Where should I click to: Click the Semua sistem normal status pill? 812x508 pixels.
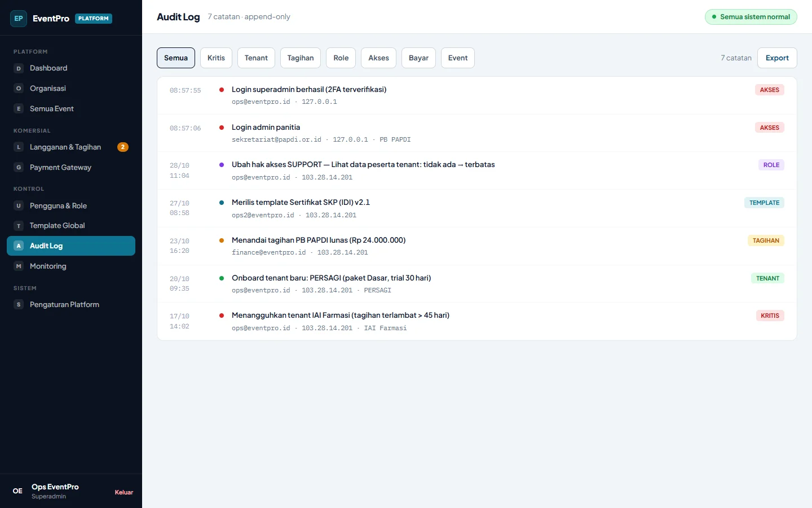click(751, 17)
